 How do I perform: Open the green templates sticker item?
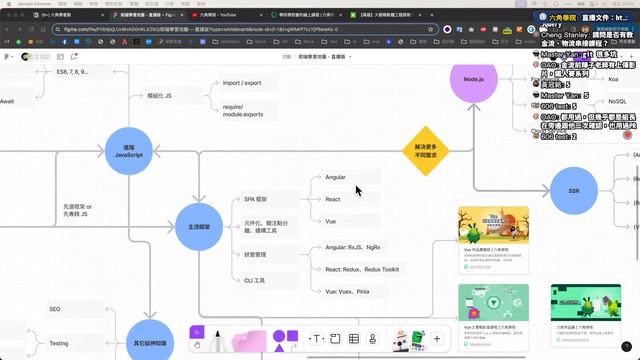click(418, 340)
